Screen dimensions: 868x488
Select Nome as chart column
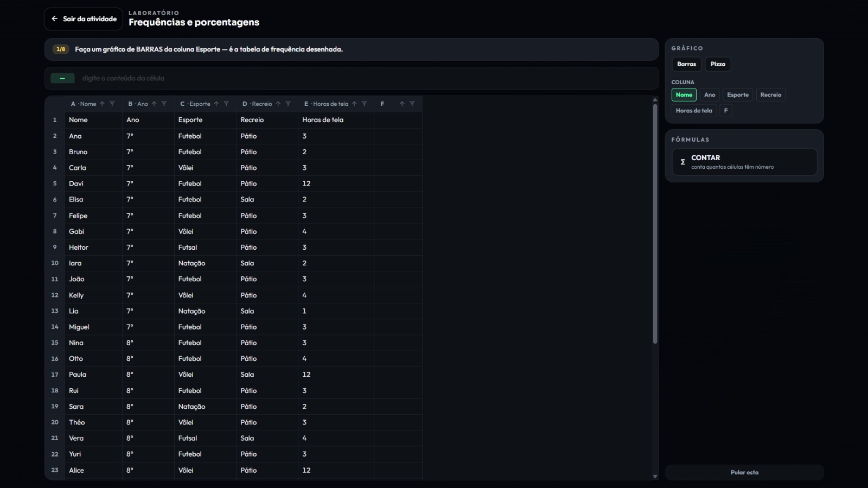point(684,95)
